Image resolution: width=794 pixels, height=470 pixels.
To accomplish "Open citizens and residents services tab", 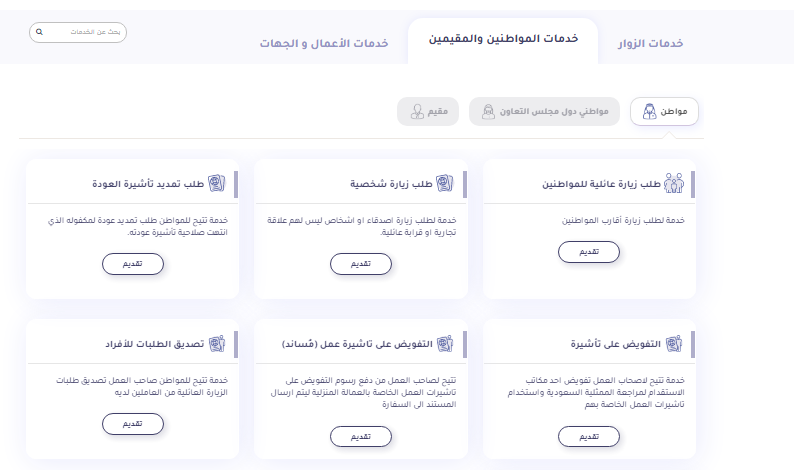I will tap(502, 40).
